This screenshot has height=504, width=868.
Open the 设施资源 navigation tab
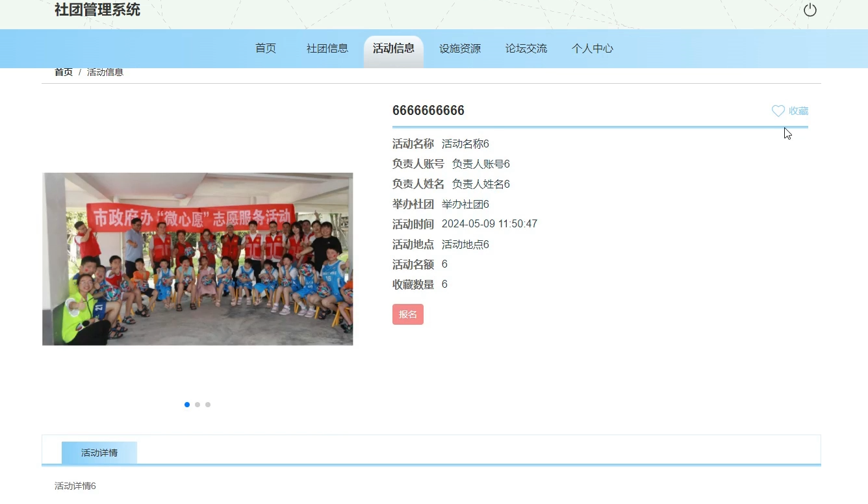[x=460, y=48]
